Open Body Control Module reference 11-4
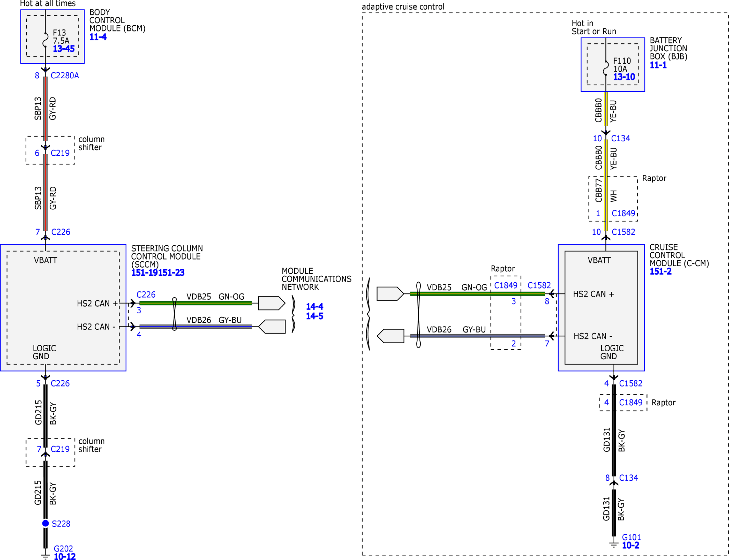 point(98,37)
